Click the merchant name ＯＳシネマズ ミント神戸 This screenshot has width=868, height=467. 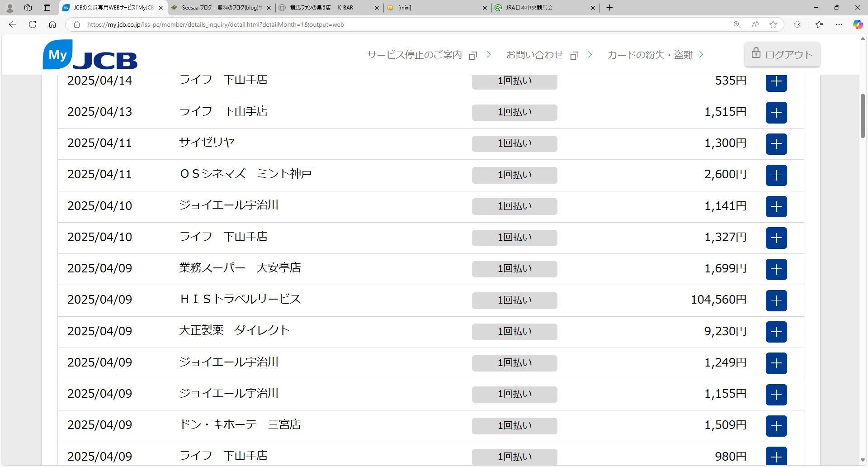coord(245,174)
